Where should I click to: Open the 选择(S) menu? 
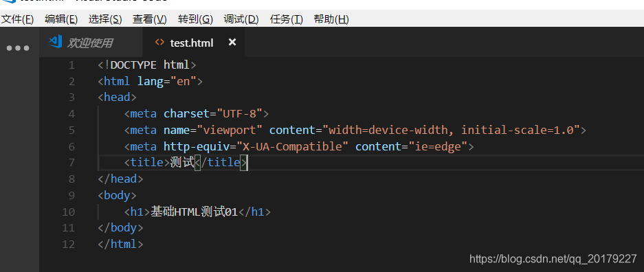(x=105, y=19)
